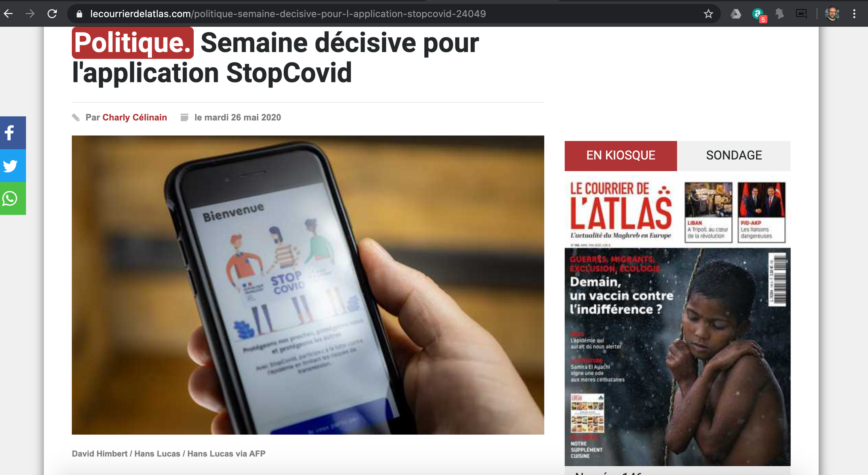View site security lock info

pos(79,14)
